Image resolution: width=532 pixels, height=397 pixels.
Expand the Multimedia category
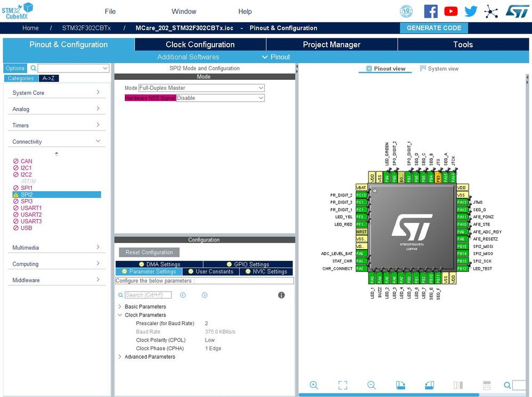pyautogui.click(x=56, y=247)
